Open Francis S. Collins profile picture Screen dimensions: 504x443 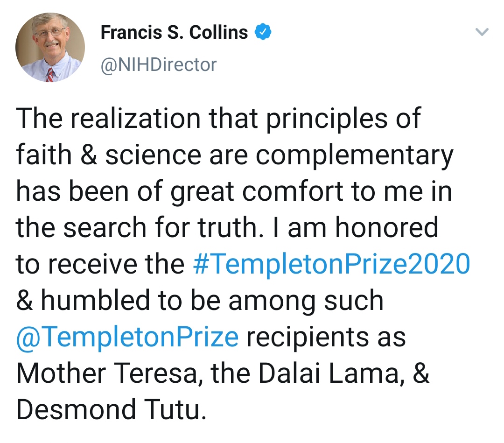click(x=50, y=47)
